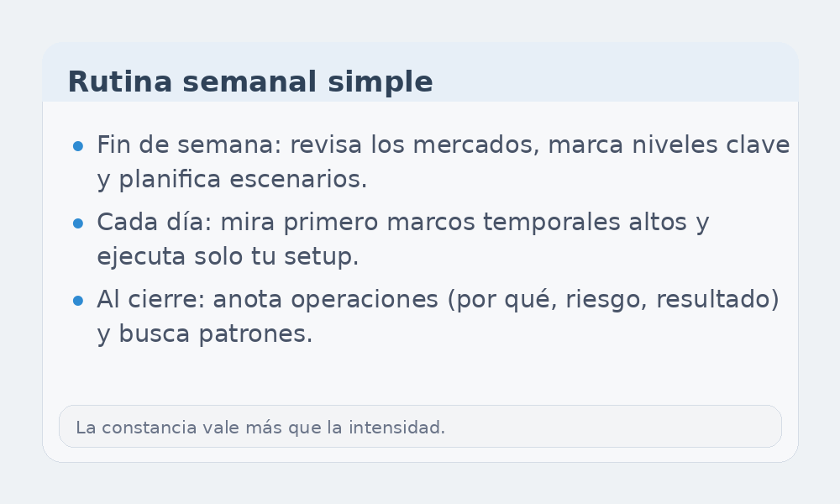Click the "Fin de semana" label text
This screenshot has height=504, width=840.
point(186,145)
